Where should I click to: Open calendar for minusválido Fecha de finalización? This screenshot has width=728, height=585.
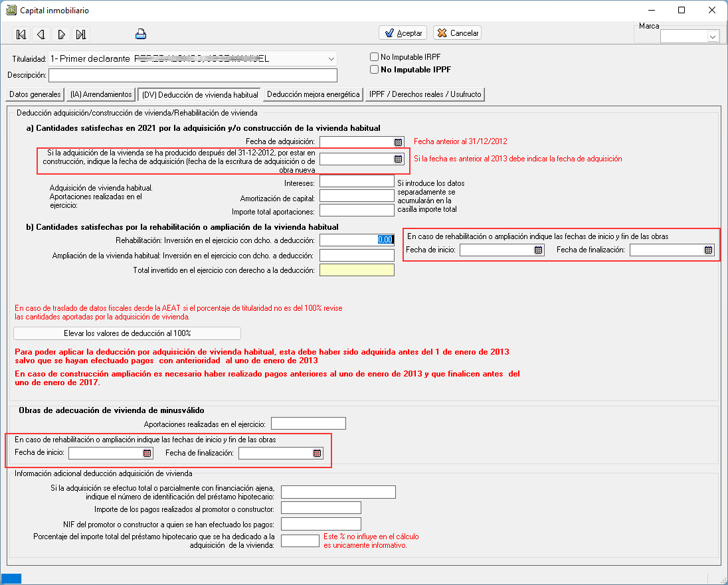point(317,453)
